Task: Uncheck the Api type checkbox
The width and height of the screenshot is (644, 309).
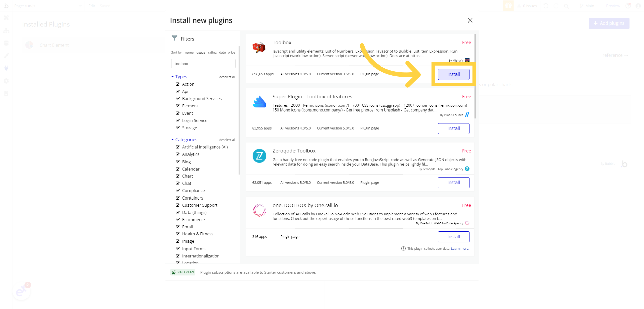Action: click(178, 91)
